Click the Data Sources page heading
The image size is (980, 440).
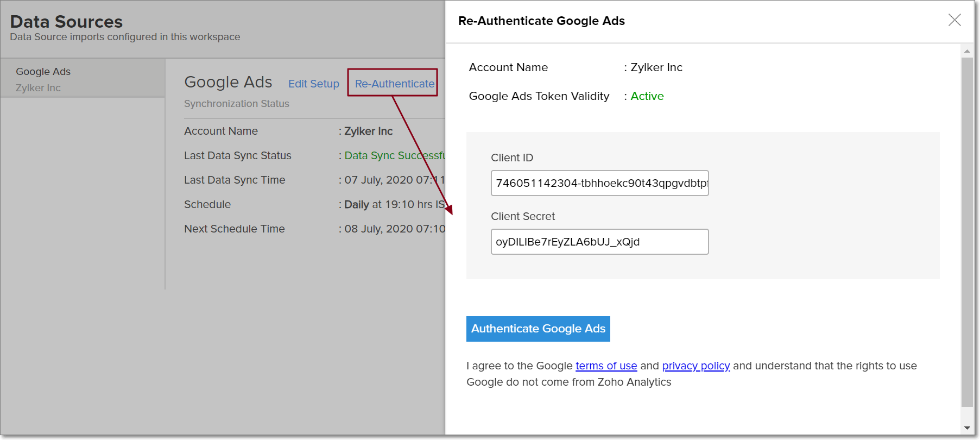coord(66,22)
